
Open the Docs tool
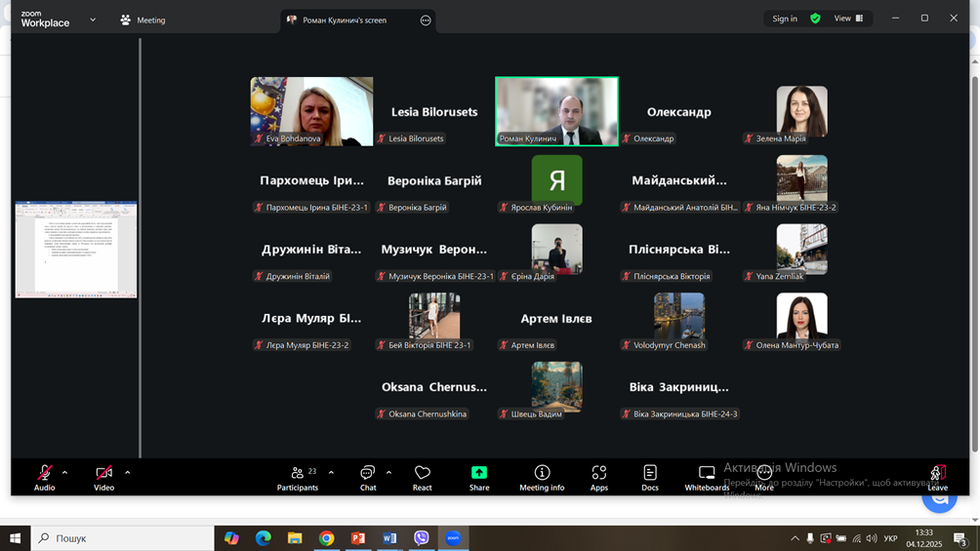coord(649,477)
